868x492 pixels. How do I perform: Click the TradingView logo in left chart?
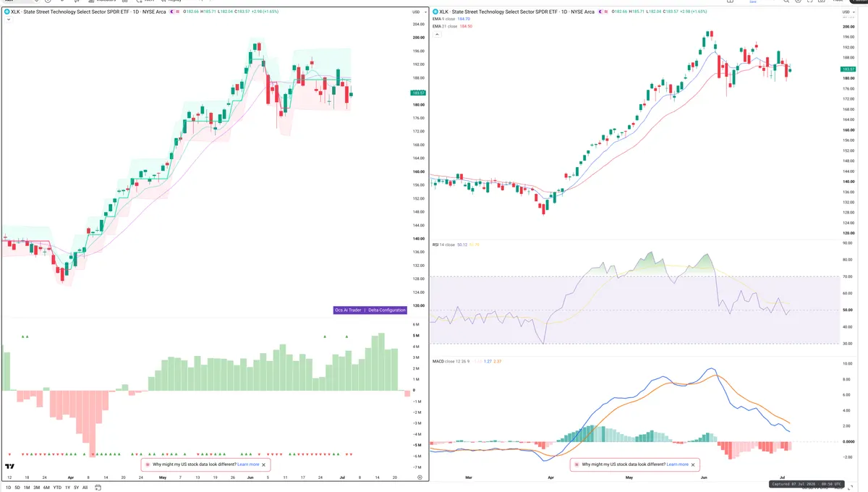coord(10,467)
